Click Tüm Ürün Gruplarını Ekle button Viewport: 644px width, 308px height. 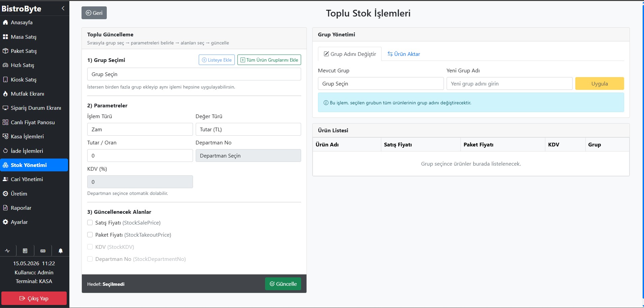click(x=269, y=60)
